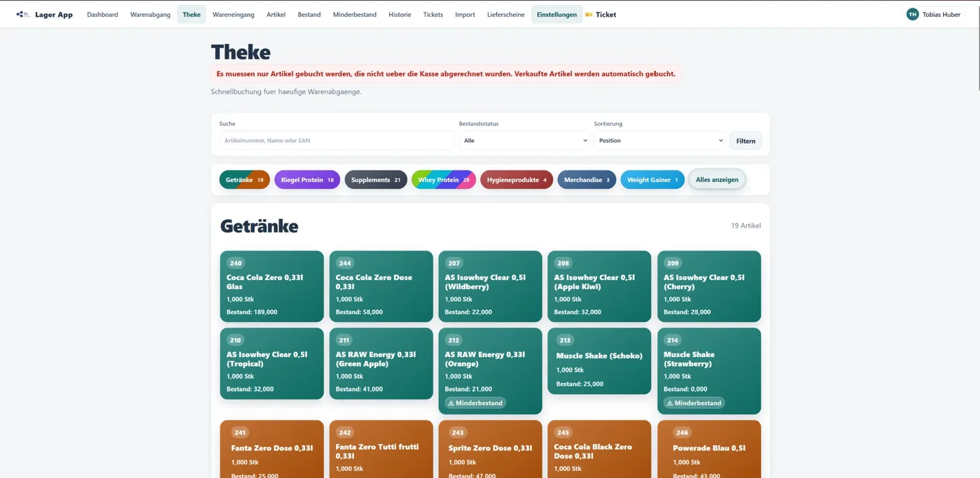Click Minderbestand warning badge on Muscle Shake Strawberry

tap(694, 403)
